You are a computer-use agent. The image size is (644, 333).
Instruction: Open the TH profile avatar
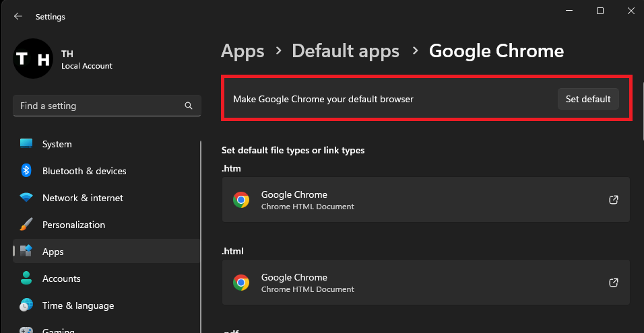coord(33,59)
